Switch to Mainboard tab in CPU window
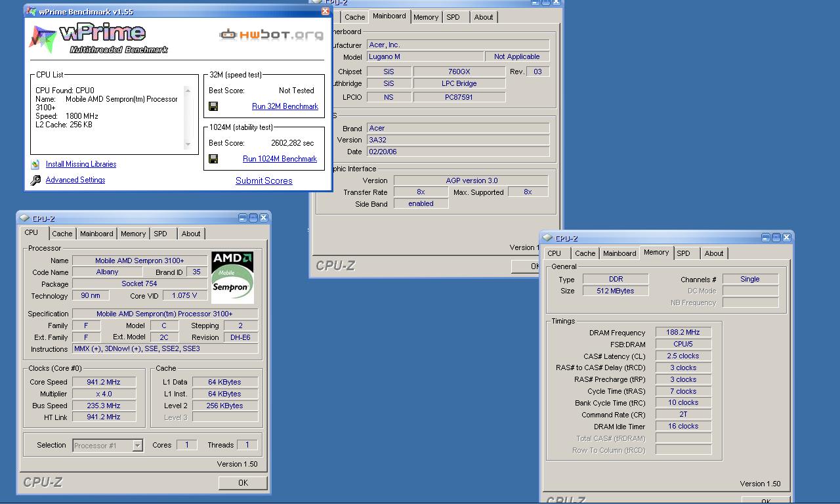The image size is (840, 504). pyautogui.click(x=96, y=234)
